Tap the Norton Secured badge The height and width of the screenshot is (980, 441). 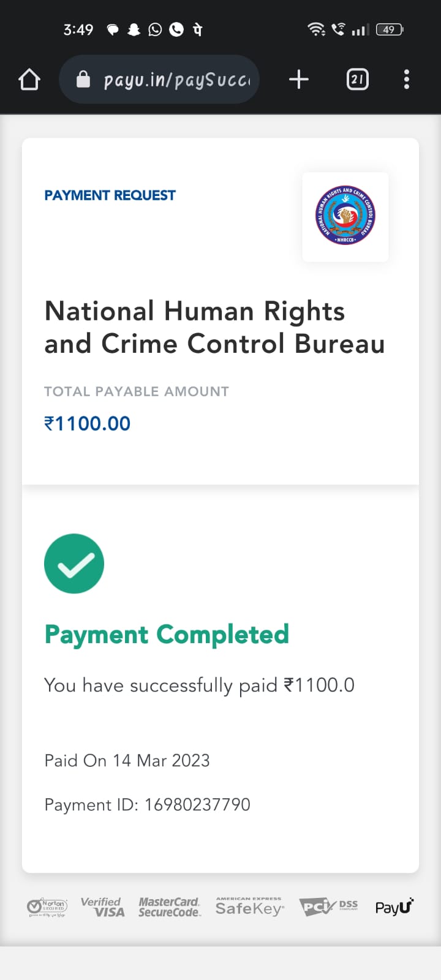pyautogui.click(x=47, y=907)
